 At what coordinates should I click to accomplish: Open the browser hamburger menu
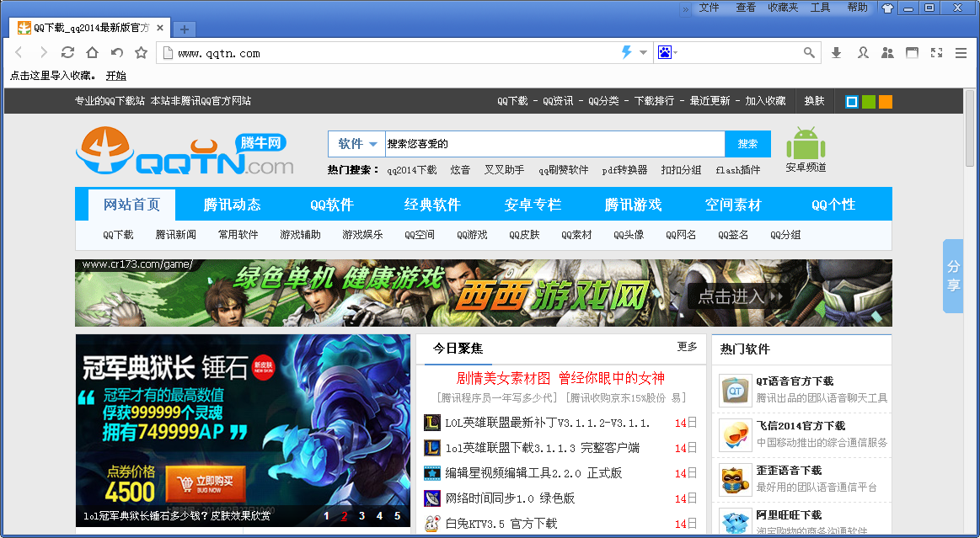click(x=961, y=52)
